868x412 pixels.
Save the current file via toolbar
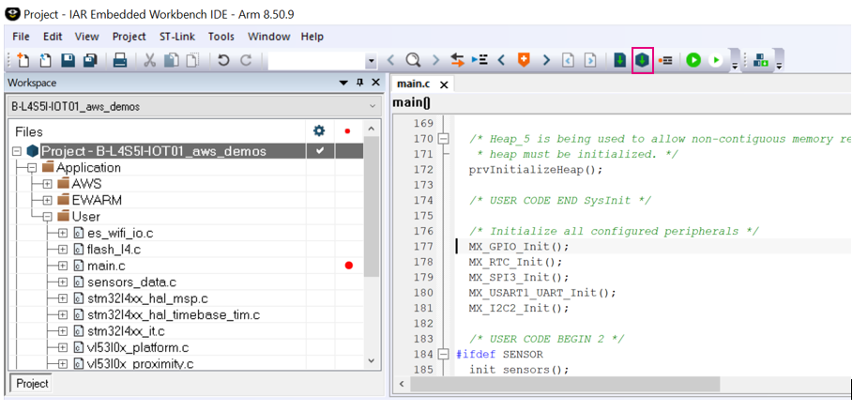click(x=69, y=60)
